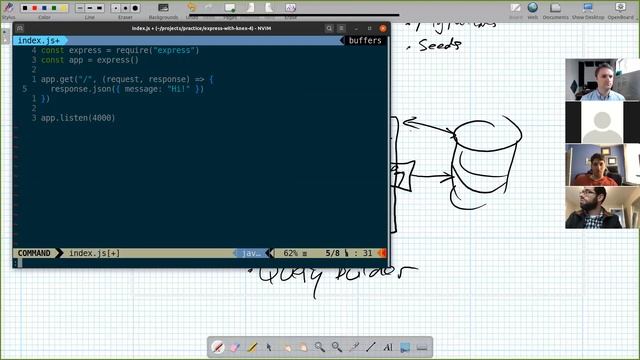The image size is (640, 360).
Task: Select the Laser pointer tool
Action: [354, 347]
